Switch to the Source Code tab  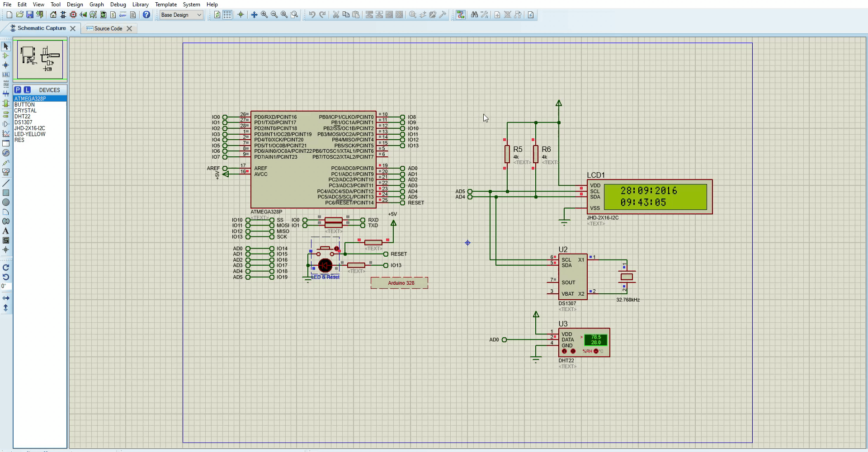pos(108,28)
